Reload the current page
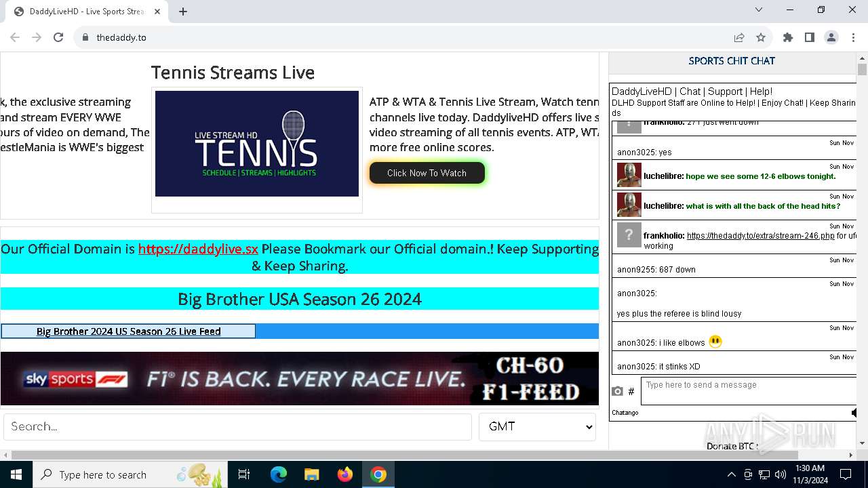 (x=58, y=37)
